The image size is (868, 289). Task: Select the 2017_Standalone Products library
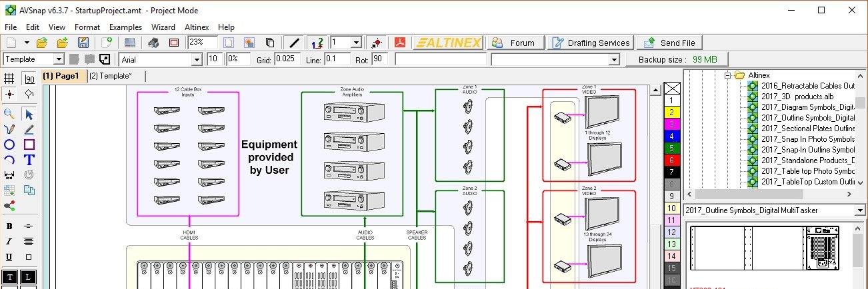807,160
